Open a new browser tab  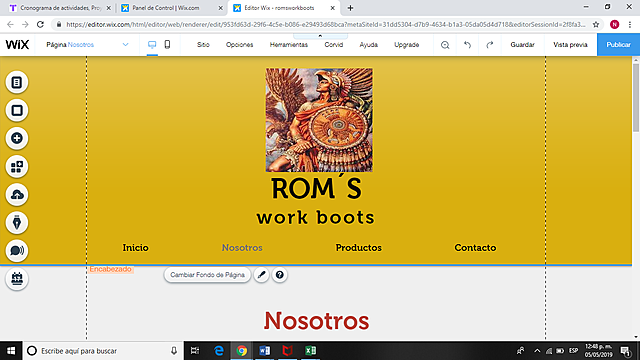[350, 8]
